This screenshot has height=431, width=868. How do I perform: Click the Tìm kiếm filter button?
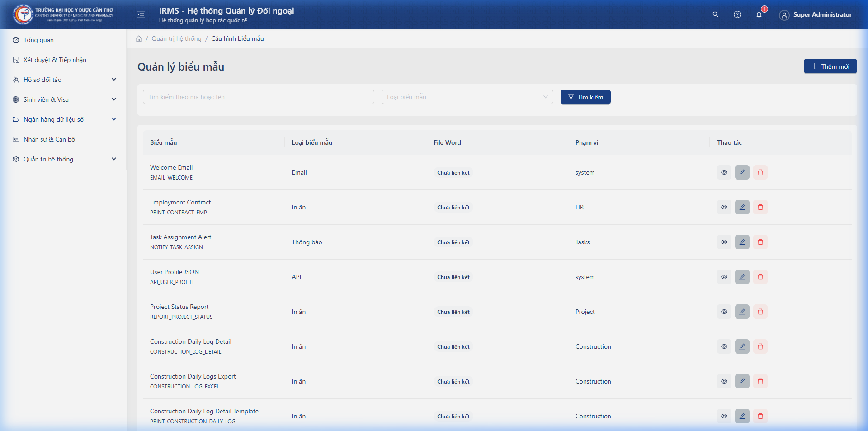tap(585, 97)
